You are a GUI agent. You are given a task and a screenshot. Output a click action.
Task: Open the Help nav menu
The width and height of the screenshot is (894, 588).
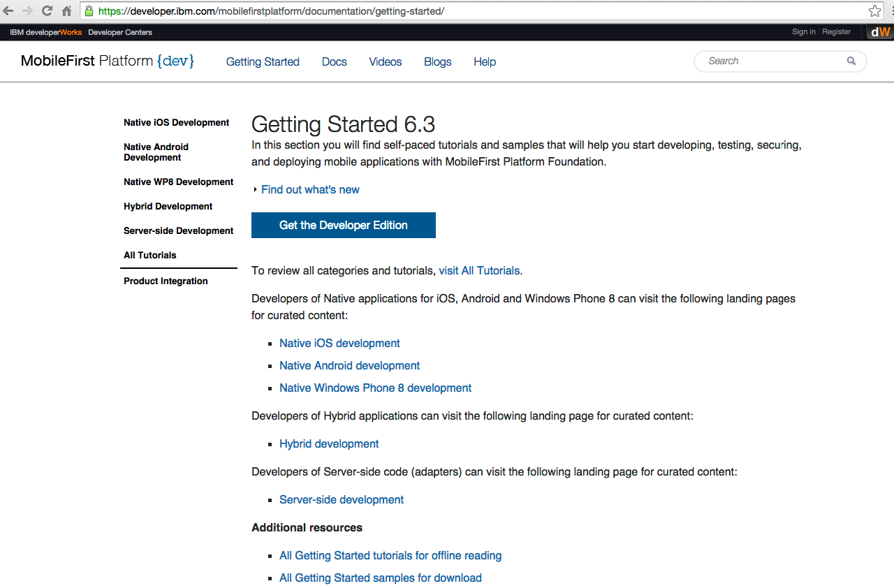[x=485, y=61]
